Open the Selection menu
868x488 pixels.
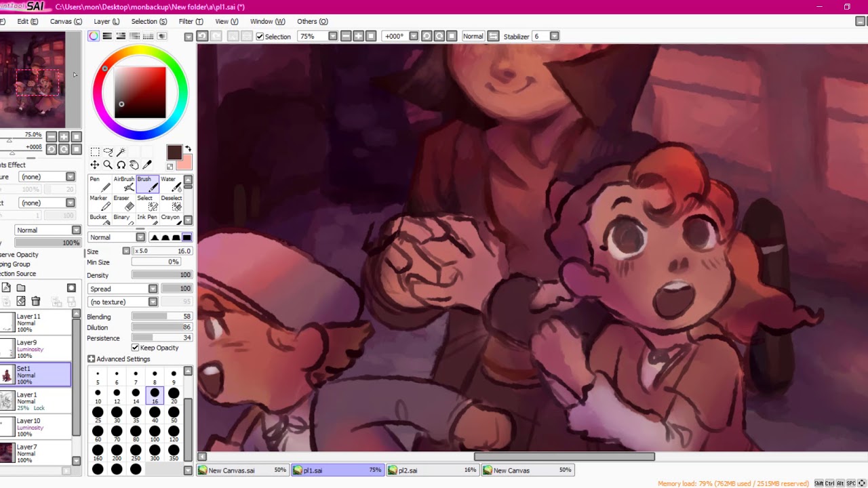(149, 21)
